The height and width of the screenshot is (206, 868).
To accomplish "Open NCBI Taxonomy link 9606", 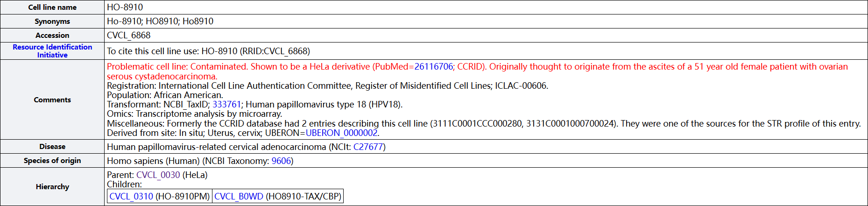I will click(281, 161).
